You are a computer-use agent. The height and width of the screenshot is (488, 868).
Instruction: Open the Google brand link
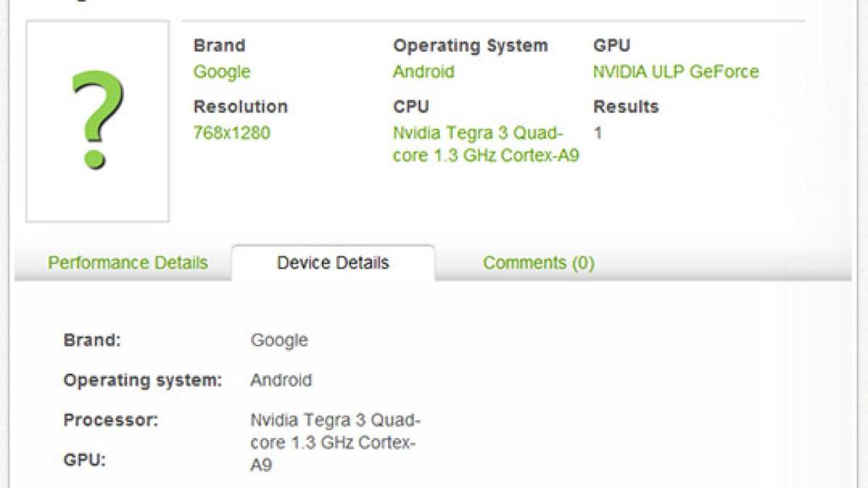tap(221, 72)
